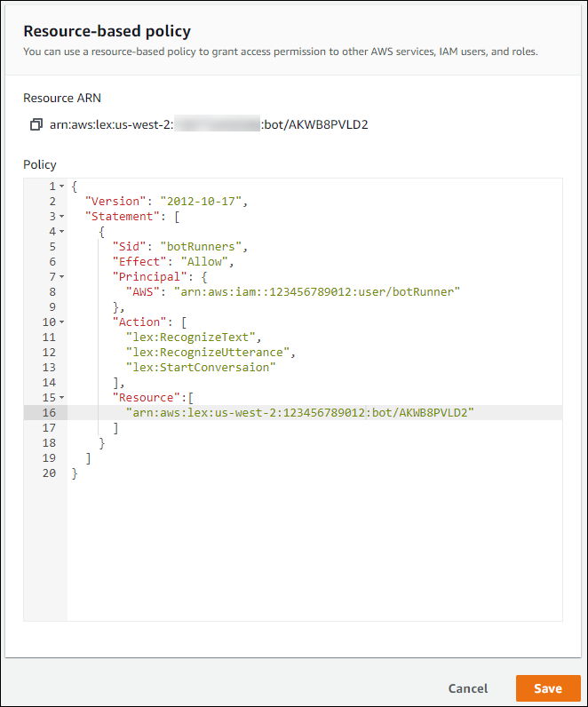Click the misspelled "lex:StartConversaion" action
This screenshot has height=707, width=588.
click(x=201, y=368)
